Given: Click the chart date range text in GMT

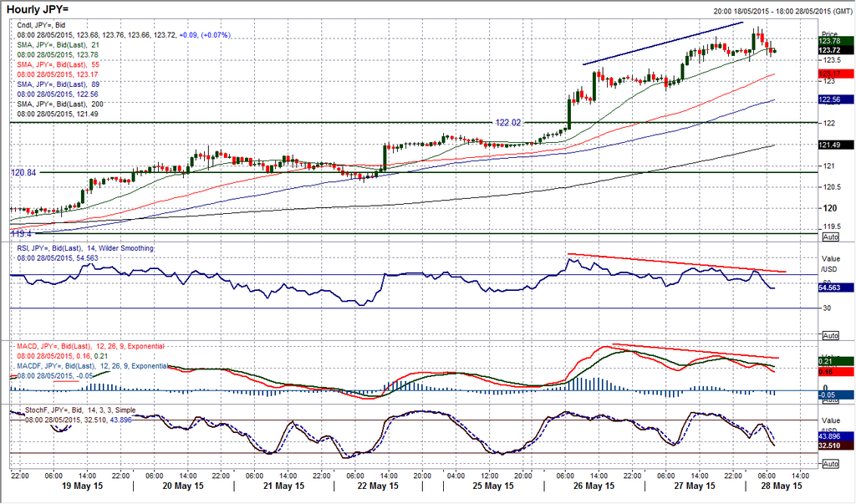Looking at the screenshot, I should click(x=782, y=11).
